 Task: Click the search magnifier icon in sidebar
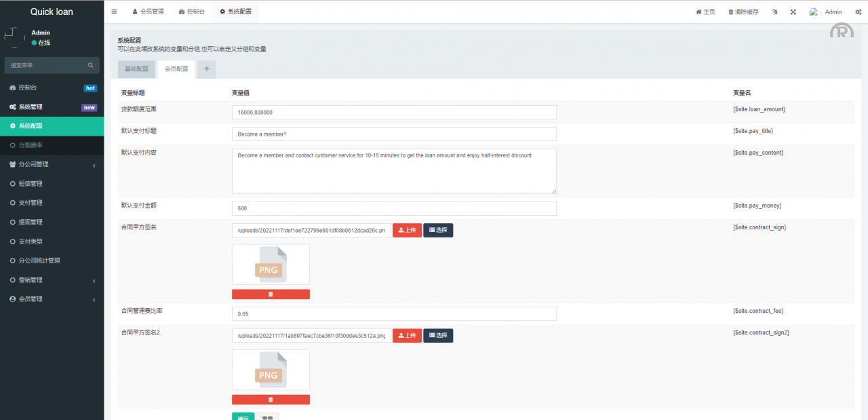click(x=90, y=65)
